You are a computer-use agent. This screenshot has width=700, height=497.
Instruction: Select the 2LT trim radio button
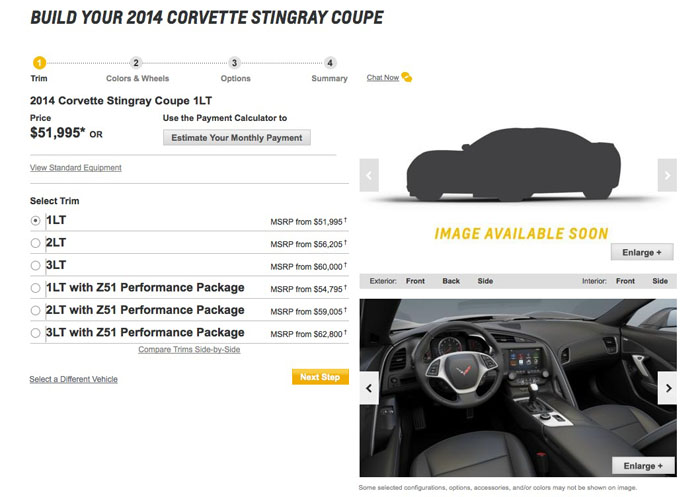pyautogui.click(x=36, y=243)
